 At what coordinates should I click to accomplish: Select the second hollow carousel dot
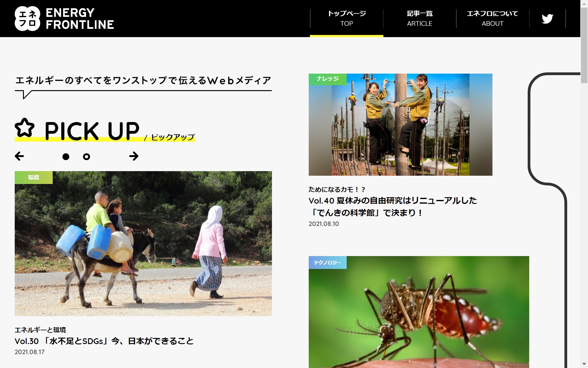86,157
